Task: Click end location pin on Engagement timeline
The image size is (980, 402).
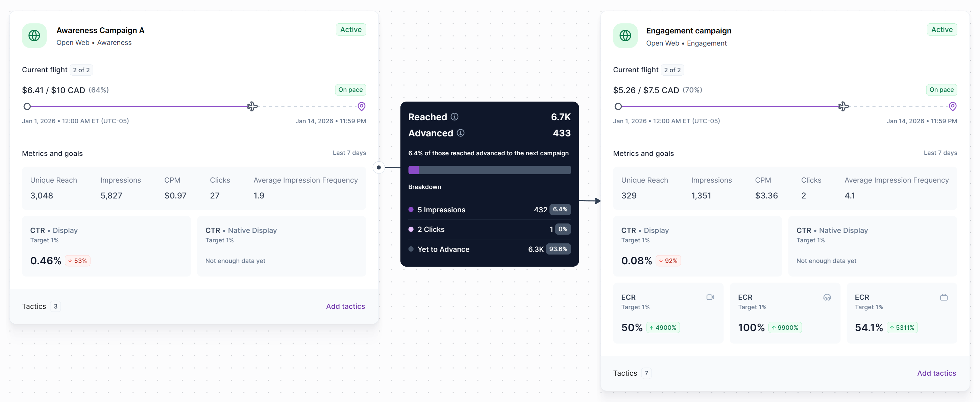Action: 952,106
